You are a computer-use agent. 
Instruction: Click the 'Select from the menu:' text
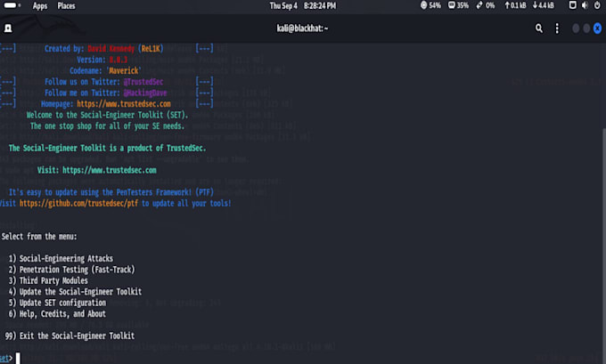click(x=39, y=237)
